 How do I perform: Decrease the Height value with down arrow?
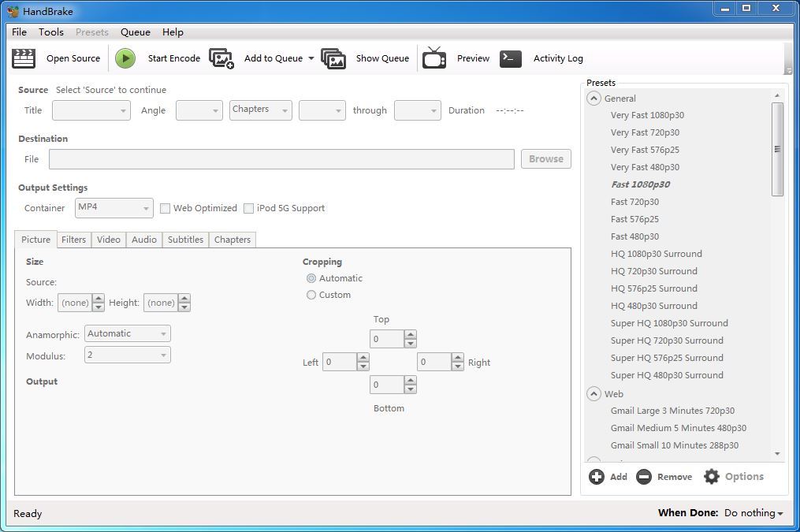184,307
